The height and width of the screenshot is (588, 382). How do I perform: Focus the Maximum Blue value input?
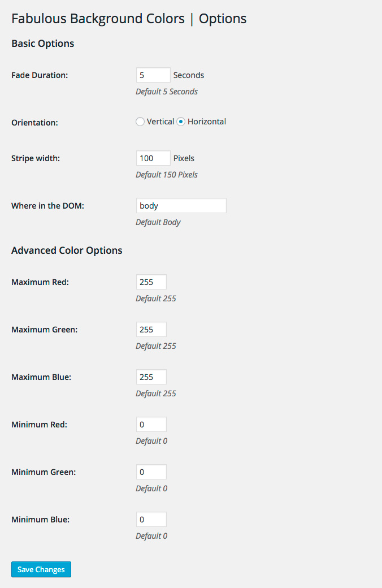[151, 377]
